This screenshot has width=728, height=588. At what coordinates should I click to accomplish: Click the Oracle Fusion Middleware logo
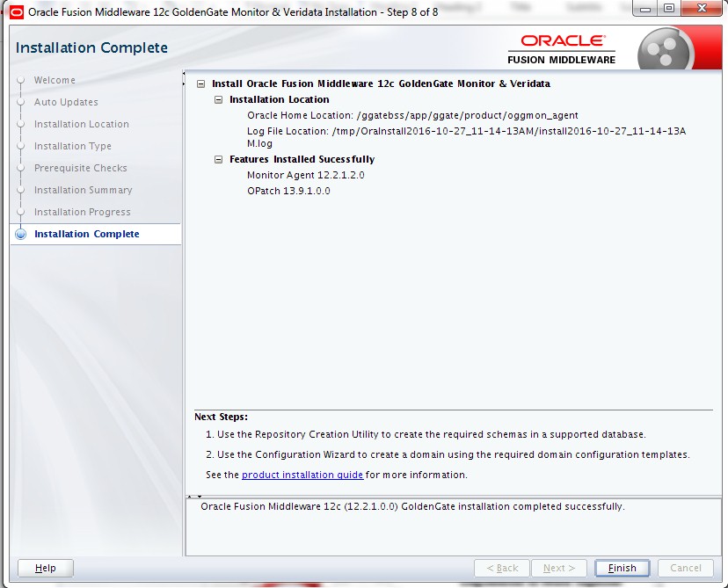561,49
